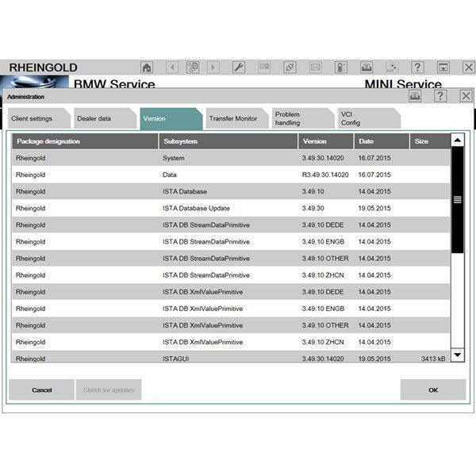476x476 pixels.
Task: Switch to the Client settings tab
Action: 39,119
